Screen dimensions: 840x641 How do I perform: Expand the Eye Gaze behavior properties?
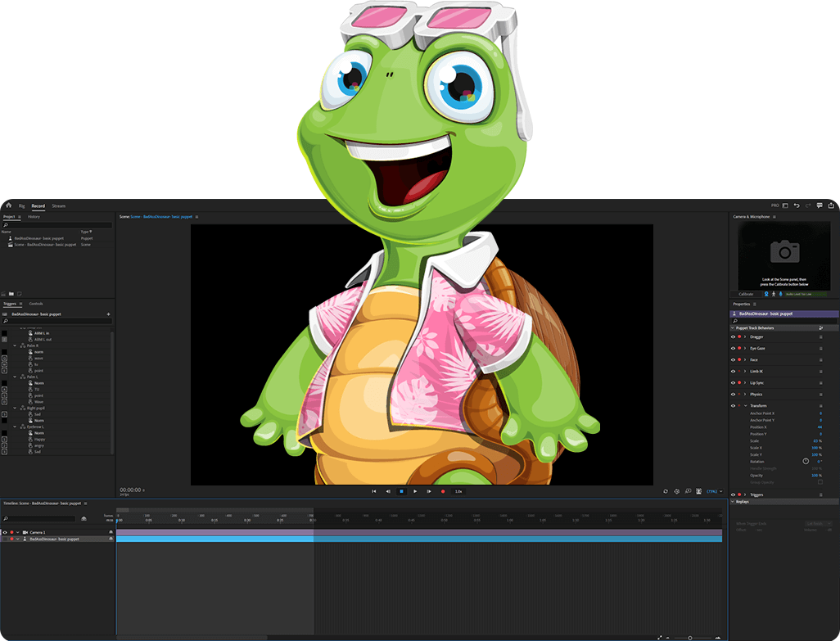(744, 348)
